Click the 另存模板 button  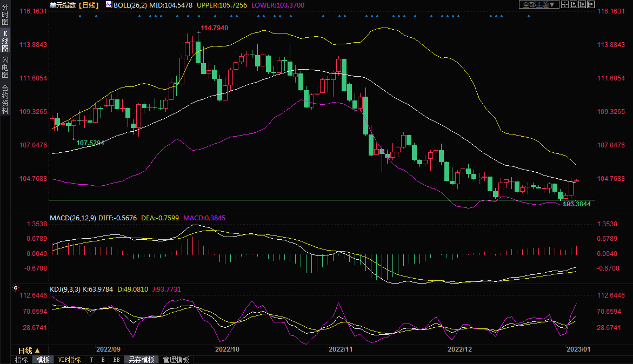142,360
